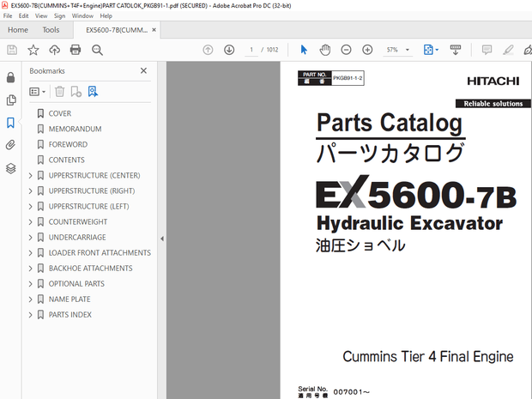Add a comment note
Screen dimensions: 532x399
click(x=487, y=50)
